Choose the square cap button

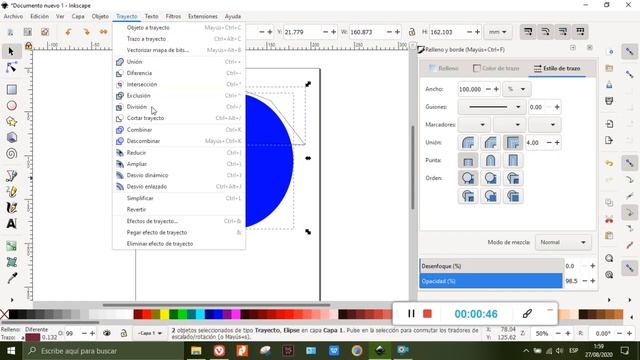513,160
